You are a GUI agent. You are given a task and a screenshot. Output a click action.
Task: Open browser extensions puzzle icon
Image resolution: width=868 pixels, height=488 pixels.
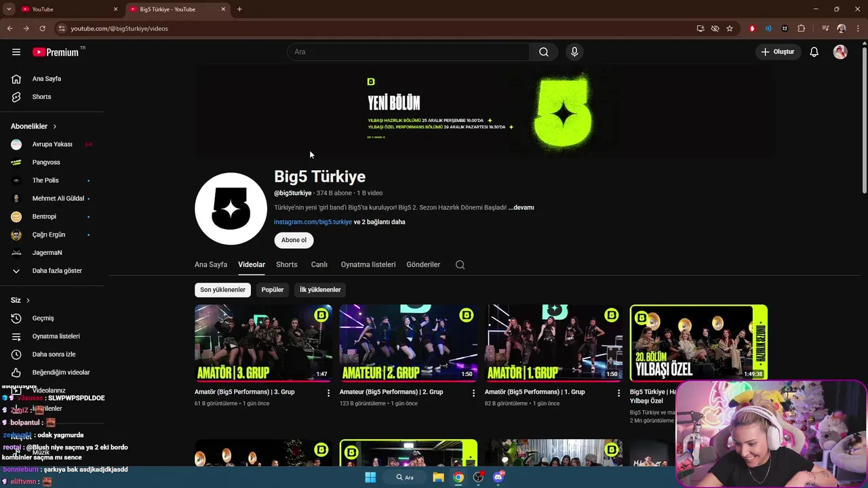tap(802, 28)
